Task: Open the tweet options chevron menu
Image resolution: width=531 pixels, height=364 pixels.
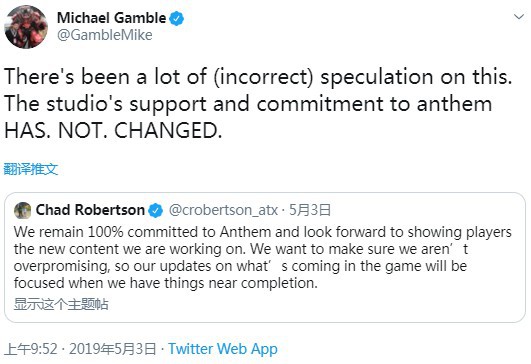Action: 519,16
